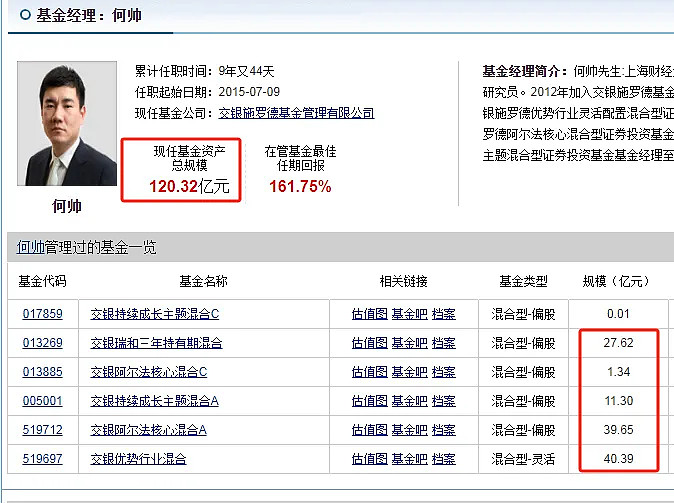Click scale value 0.01
The height and width of the screenshot is (503, 674).
(x=618, y=314)
